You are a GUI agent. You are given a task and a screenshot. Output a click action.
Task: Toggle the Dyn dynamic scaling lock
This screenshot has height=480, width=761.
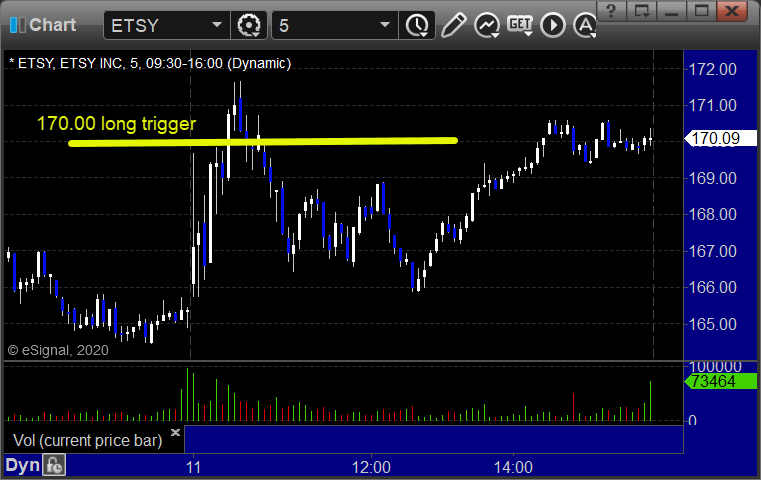[x=54, y=466]
